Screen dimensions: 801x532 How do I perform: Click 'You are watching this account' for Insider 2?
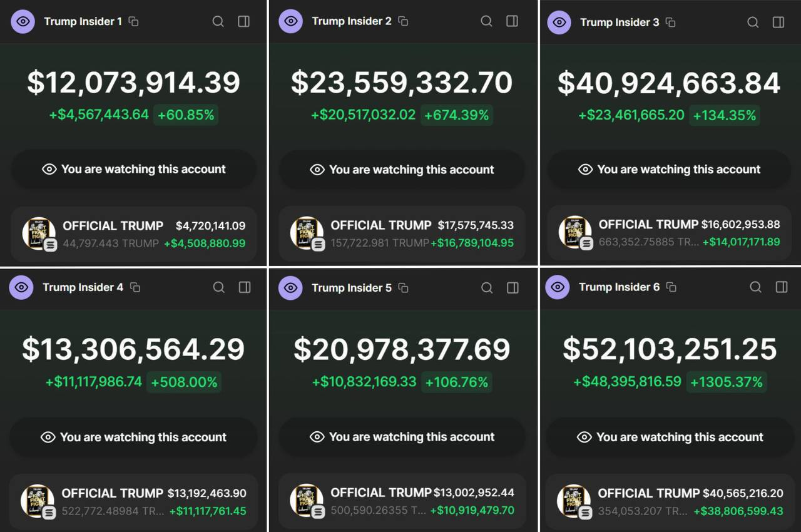tap(402, 170)
